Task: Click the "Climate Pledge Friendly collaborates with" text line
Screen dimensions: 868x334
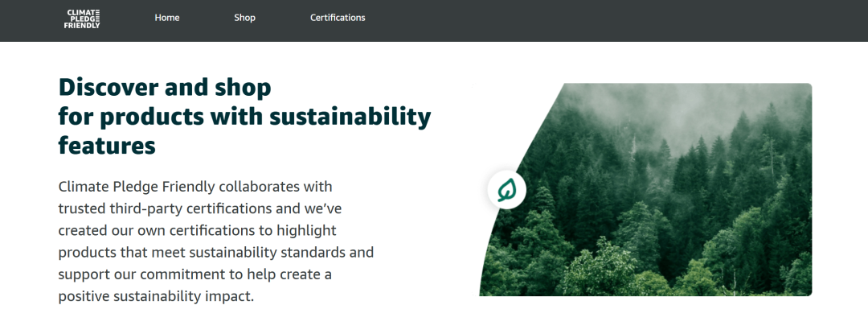Action: [x=194, y=187]
